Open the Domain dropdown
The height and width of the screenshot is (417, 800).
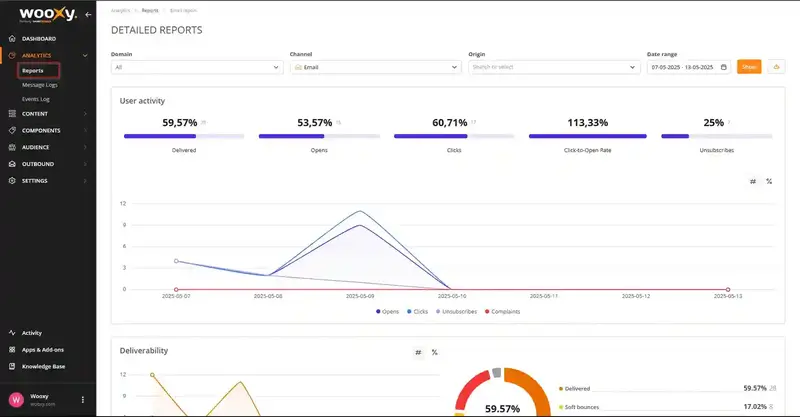[x=198, y=67]
